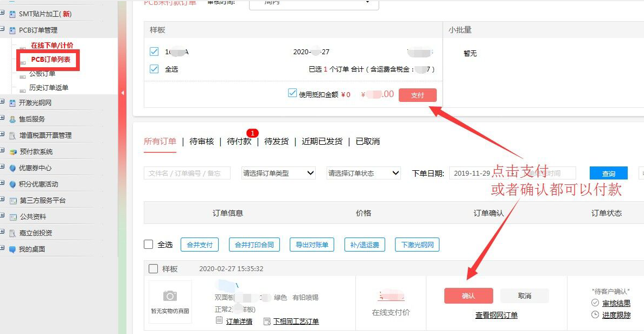Check the 全选 box above order list
The width and height of the screenshot is (644, 334).
(x=149, y=245)
